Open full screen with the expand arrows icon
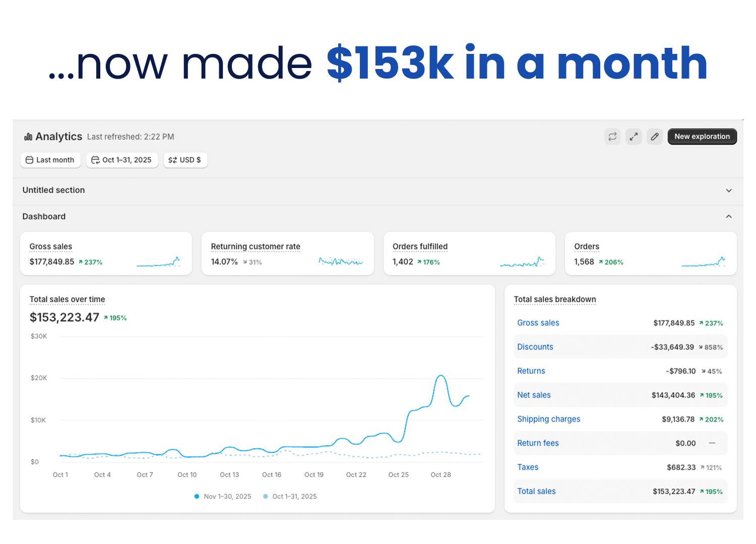The image size is (756, 544). 634,137
